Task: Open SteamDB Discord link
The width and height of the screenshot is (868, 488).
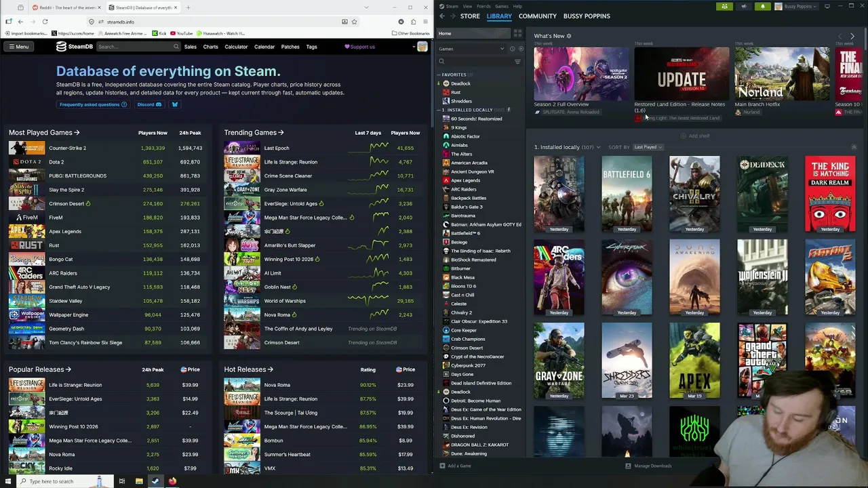Action: click(x=149, y=104)
